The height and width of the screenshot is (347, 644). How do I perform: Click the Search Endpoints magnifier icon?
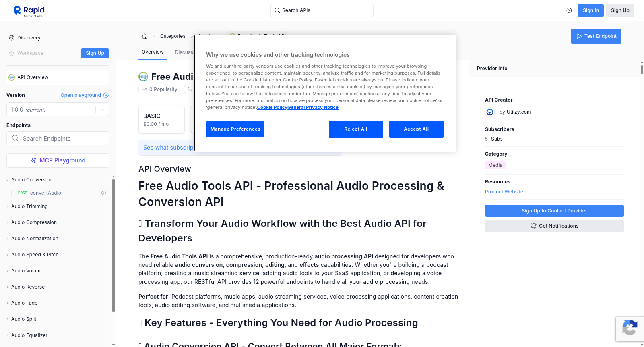pyautogui.click(x=15, y=138)
